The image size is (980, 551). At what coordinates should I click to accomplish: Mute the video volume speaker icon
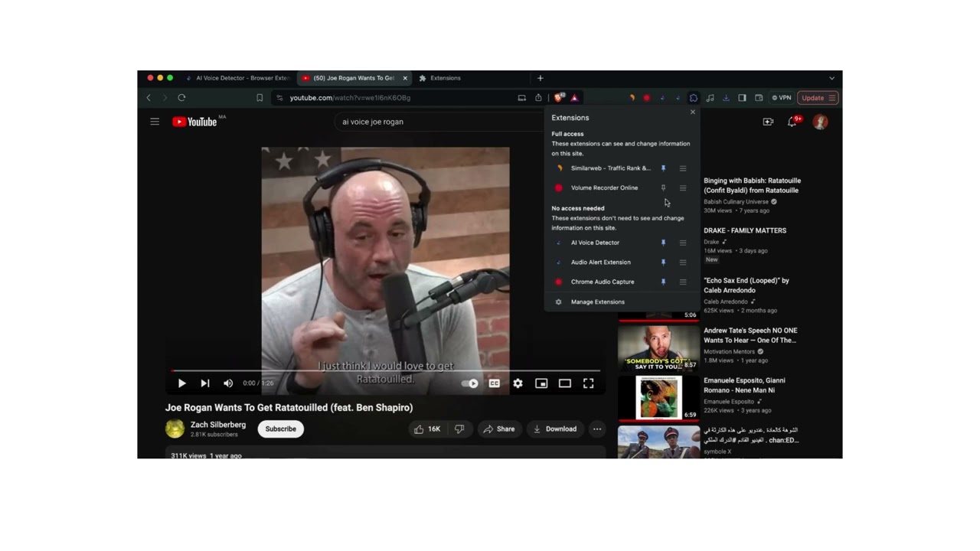[x=228, y=383]
